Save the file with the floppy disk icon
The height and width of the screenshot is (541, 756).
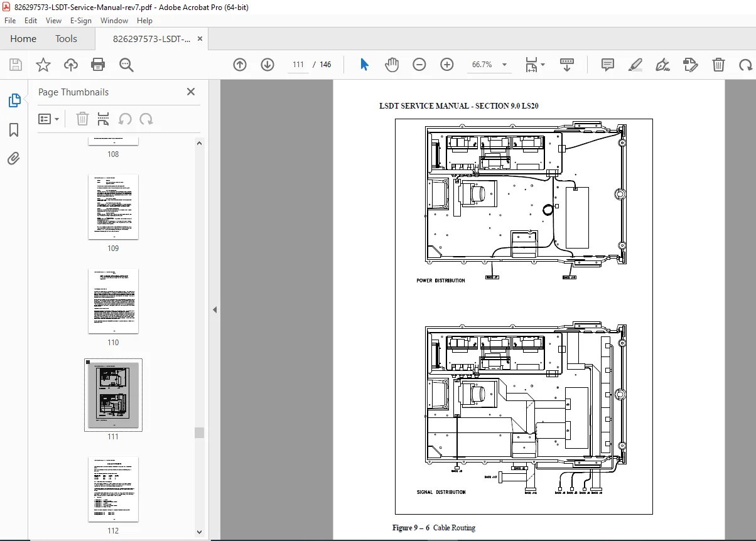click(16, 65)
